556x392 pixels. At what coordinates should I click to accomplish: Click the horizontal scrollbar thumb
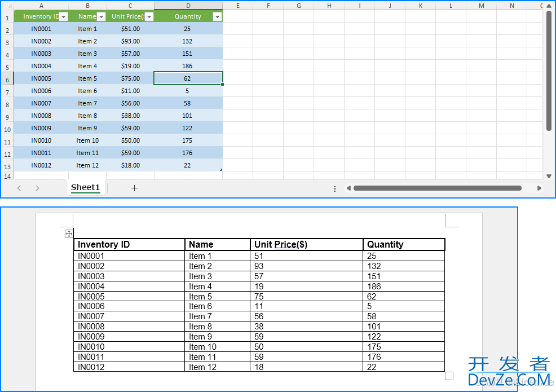coord(437,188)
